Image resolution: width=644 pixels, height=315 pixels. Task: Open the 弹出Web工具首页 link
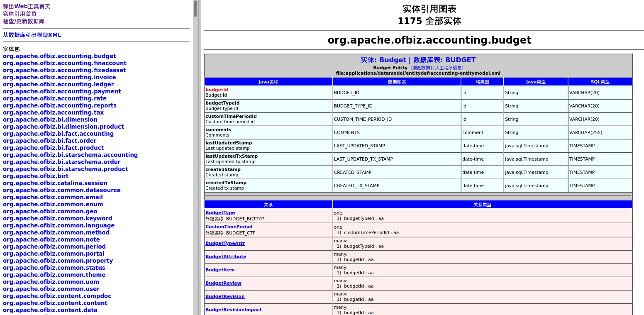27,7
